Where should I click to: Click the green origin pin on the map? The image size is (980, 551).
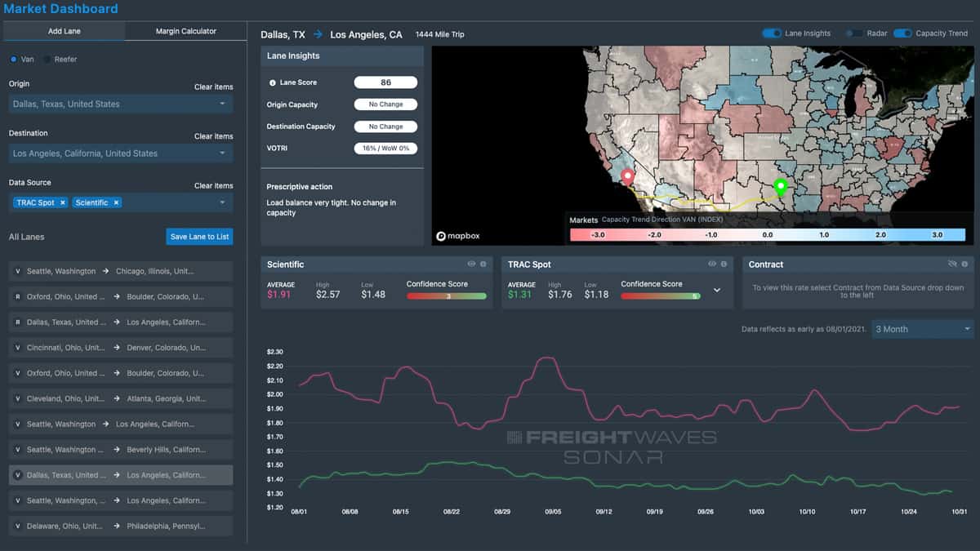780,187
